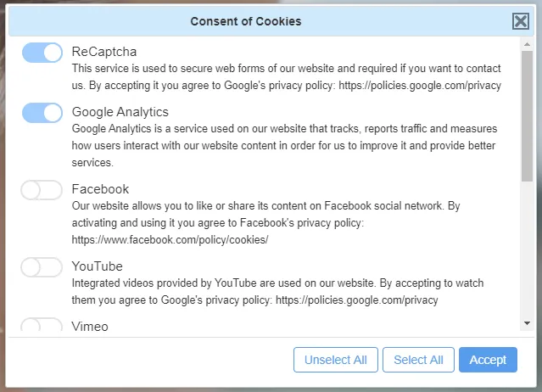Image resolution: width=542 pixels, height=392 pixels.
Task: Disable the ReCaptcha toggle switch
Action: [42, 53]
